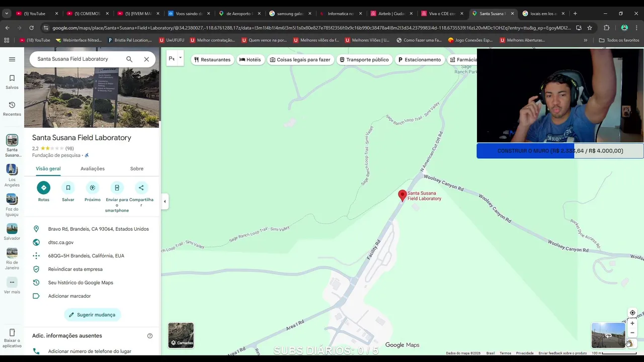This screenshot has height=362, width=644.
Task: Open the Rio de Janeiro recent item
Action: pyautogui.click(x=12, y=259)
